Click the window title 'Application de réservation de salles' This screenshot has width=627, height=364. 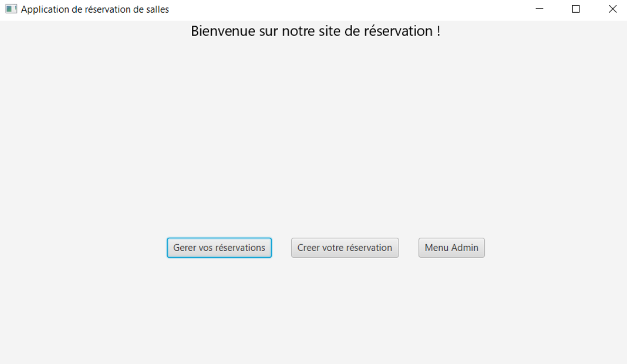(95, 9)
